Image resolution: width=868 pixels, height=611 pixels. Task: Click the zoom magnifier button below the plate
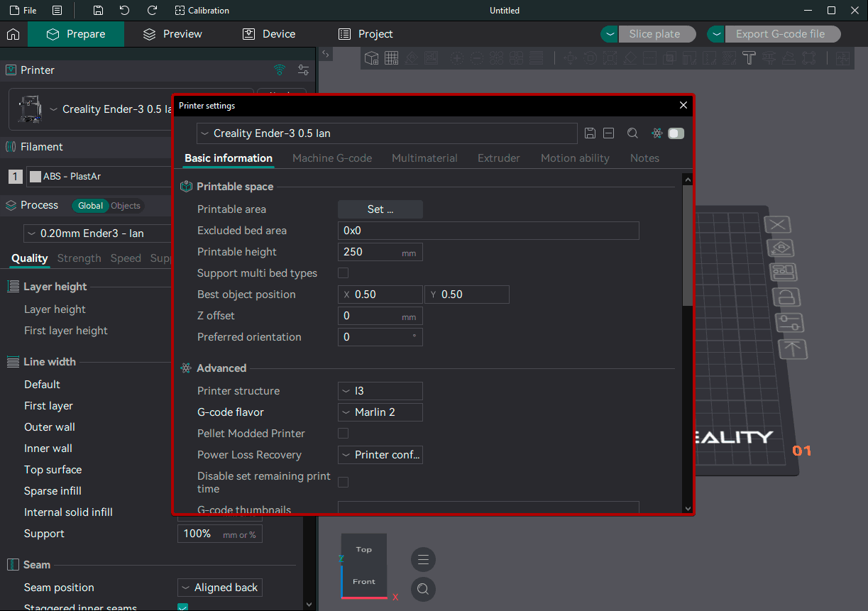tap(423, 589)
